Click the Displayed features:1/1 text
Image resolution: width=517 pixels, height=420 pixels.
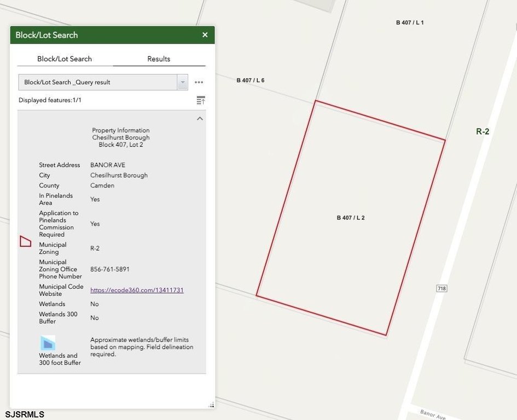tap(50, 100)
